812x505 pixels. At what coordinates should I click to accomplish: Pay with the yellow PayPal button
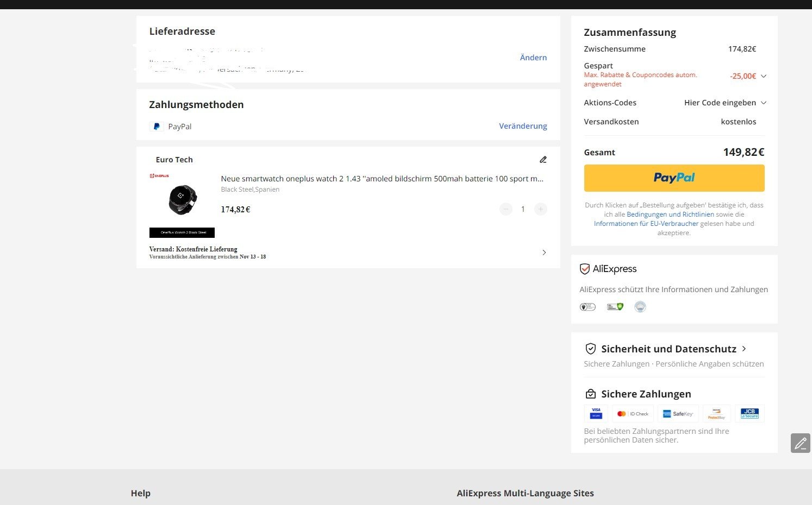coord(674,178)
